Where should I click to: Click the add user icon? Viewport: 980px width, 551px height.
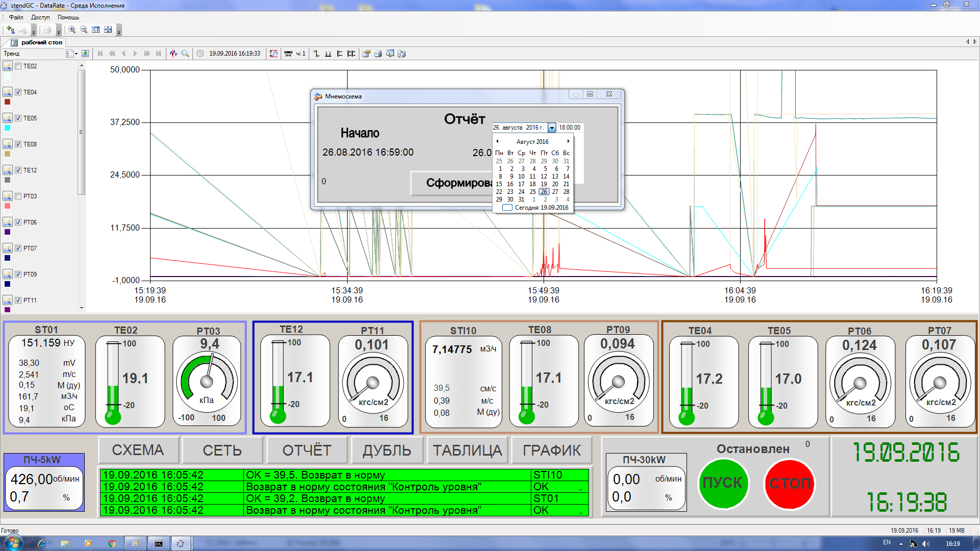(x=10, y=30)
